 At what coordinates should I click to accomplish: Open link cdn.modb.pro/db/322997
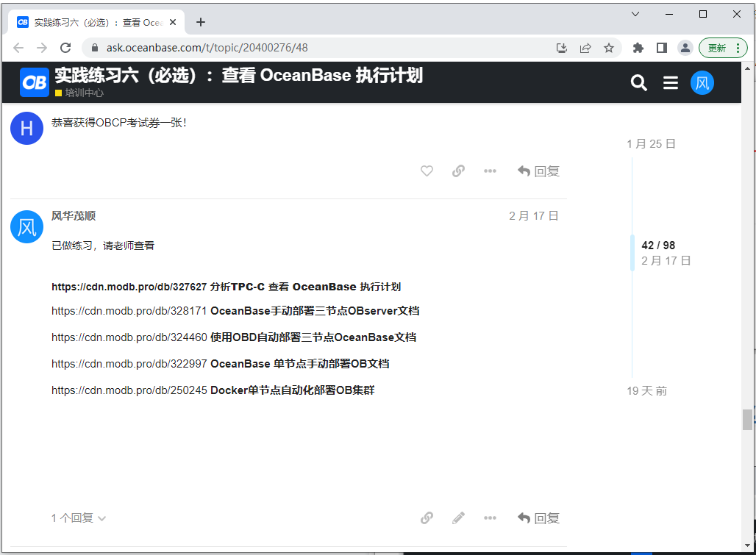point(129,364)
